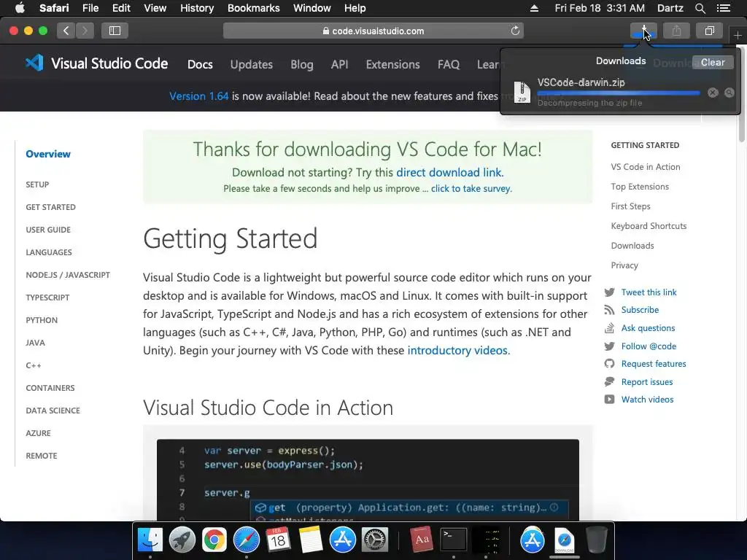Click the code.visualstudio.com address bar
This screenshot has width=747, height=560.
pos(373,31)
